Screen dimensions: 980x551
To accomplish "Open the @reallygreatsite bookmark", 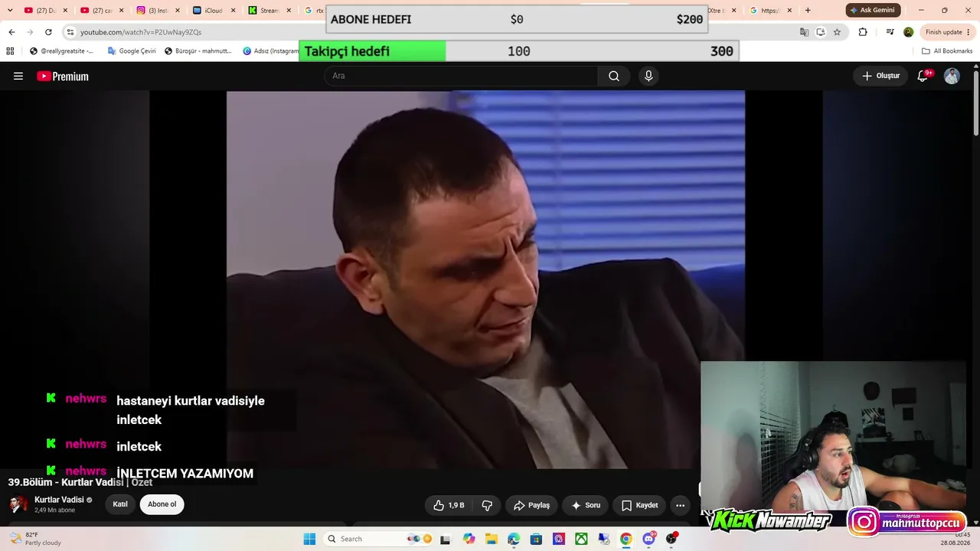I will click(x=61, y=51).
